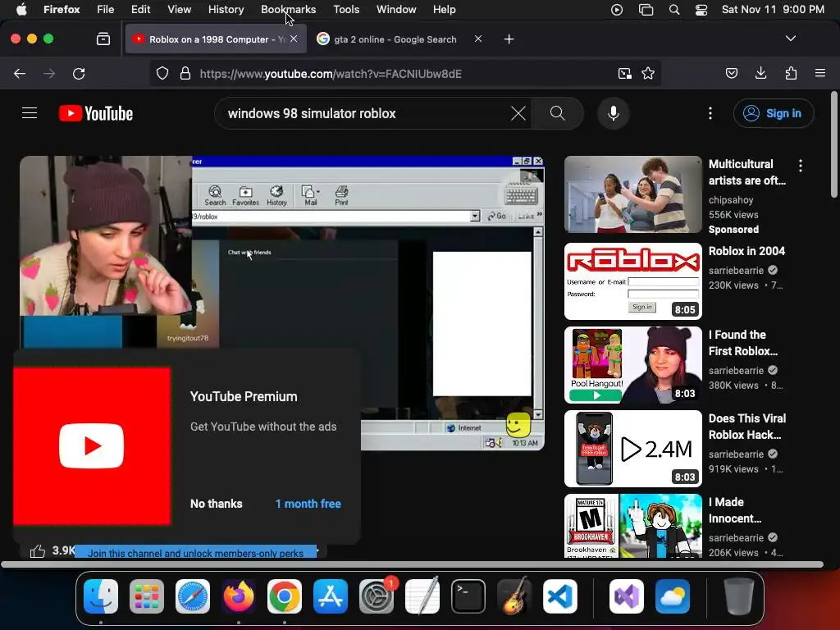This screenshot has width=840, height=630.
Task: Go back with the Firefox back arrow
Action: [20, 73]
